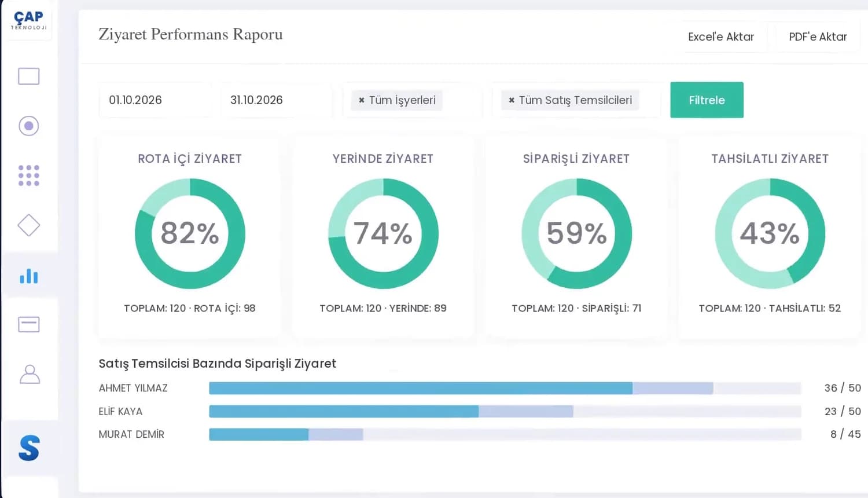Click the ELİF KAYA progress bar
The height and width of the screenshot is (498, 868).
click(505, 411)
